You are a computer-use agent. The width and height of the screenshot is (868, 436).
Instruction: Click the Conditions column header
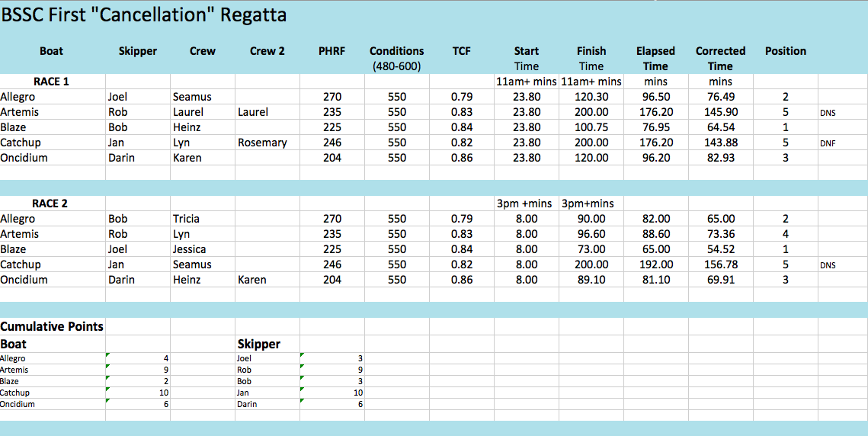tap(396, 51)
